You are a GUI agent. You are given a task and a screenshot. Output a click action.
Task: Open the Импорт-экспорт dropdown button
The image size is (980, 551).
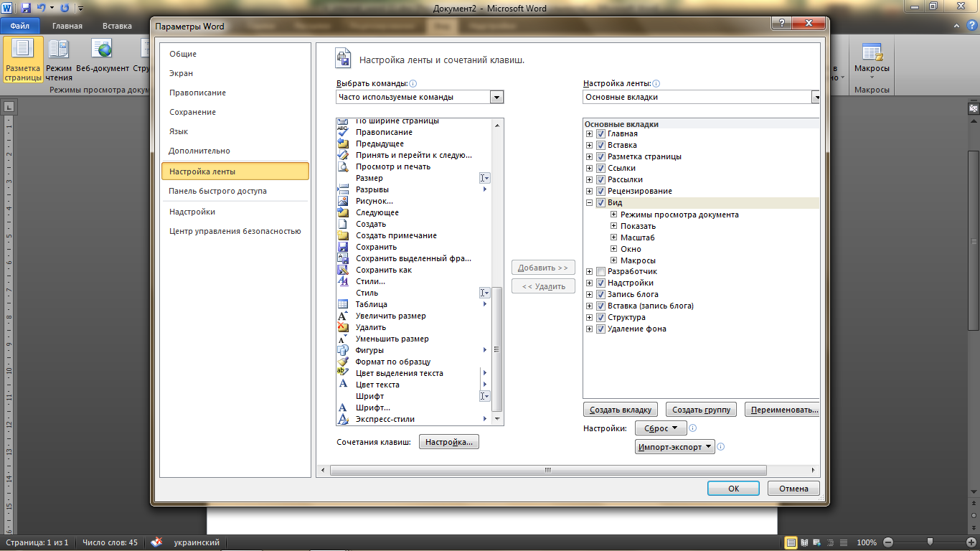click(x=675, y=447)
